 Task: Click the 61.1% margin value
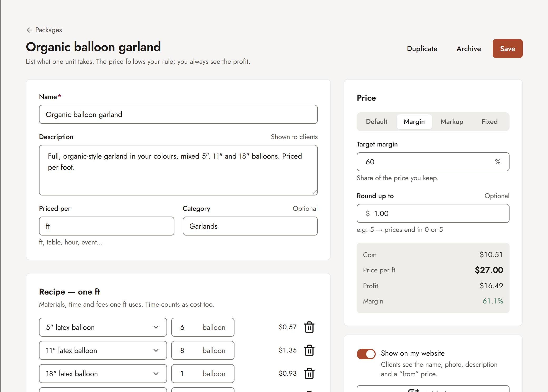click(x=493, y=301)
